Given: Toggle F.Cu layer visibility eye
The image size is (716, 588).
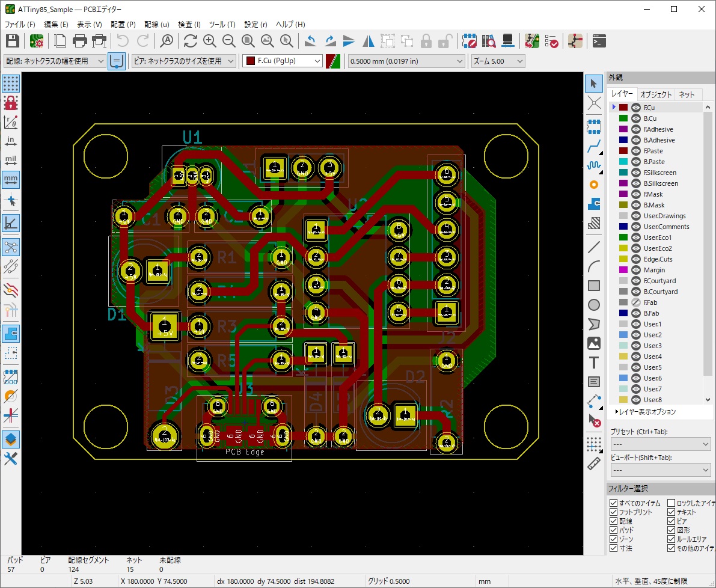Looking at the screenshot, I should click(636, 108).
